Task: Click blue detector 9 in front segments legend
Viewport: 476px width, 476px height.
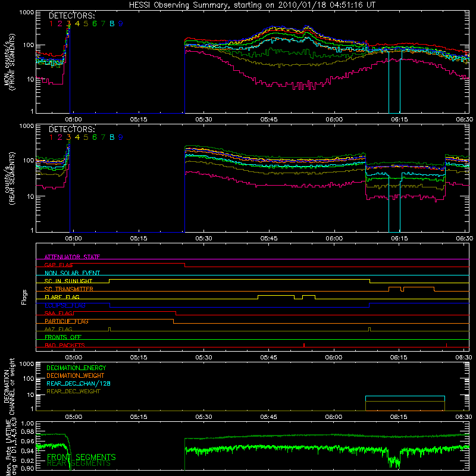Action: click(121, 24)
